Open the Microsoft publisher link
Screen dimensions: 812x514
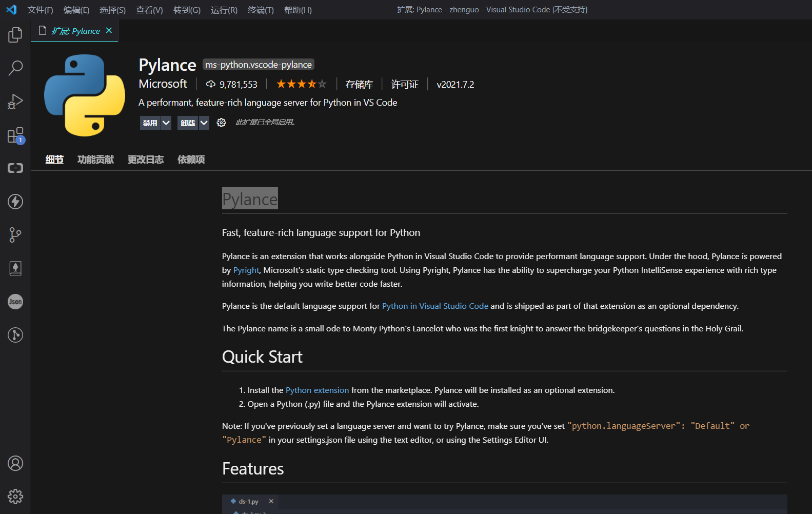[163, 84]
